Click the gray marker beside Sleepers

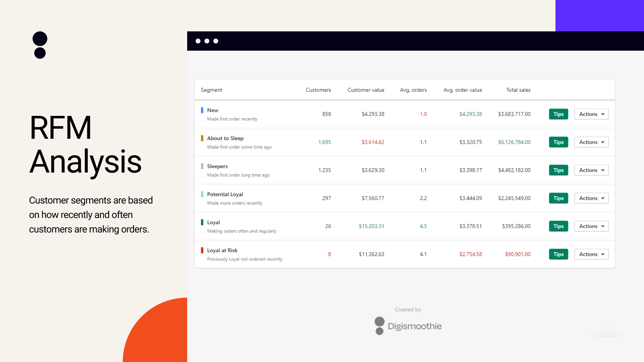point(202,166)
